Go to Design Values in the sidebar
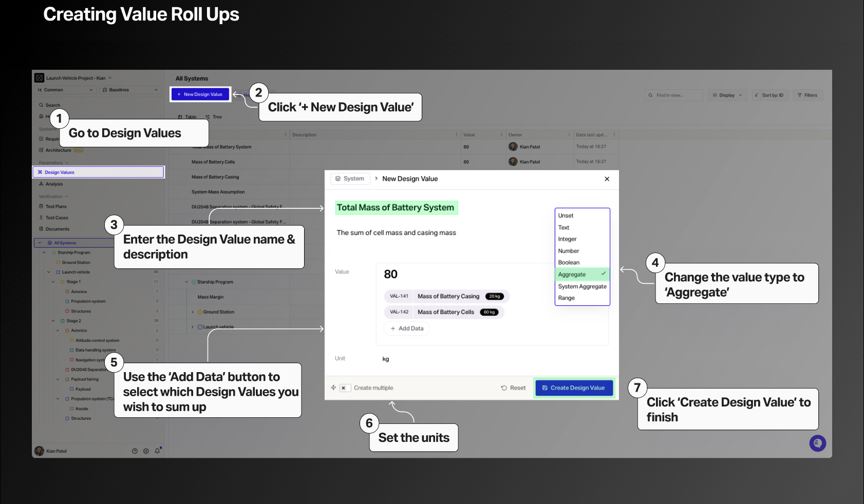Viewport: 864px width, 504px height. (98, 172)
